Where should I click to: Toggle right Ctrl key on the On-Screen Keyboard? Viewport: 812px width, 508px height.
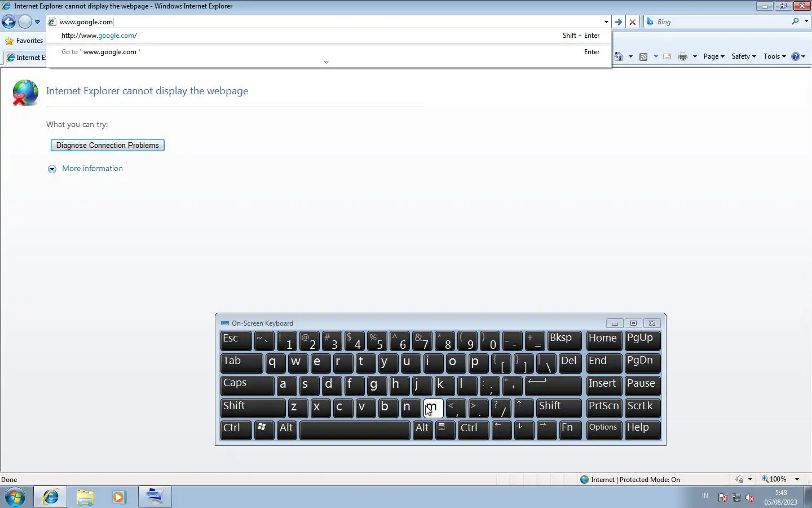(x=473, y=430)
